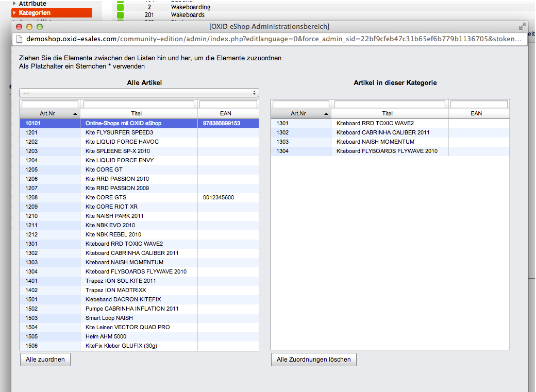Click green active icon beside Wakeboards row
Screen dimensions: 536x392
pyautogui.click(x=121, y=15)
